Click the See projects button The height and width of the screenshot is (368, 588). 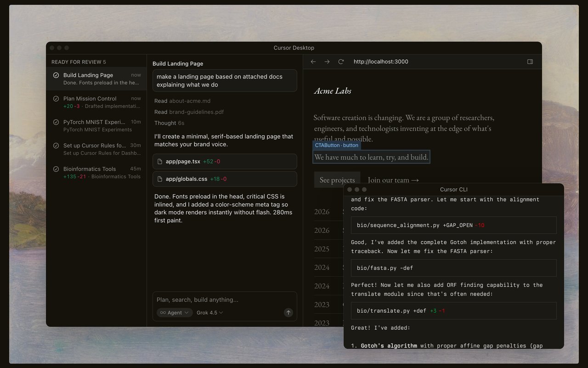[337, 180]
